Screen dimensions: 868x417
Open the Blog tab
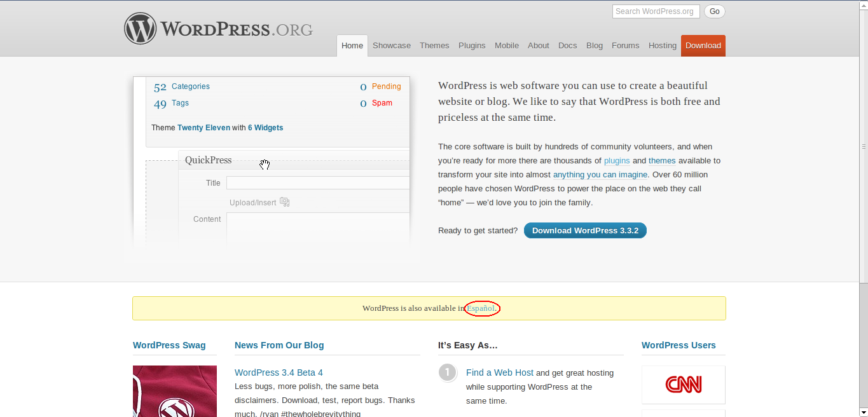[595, 46]
